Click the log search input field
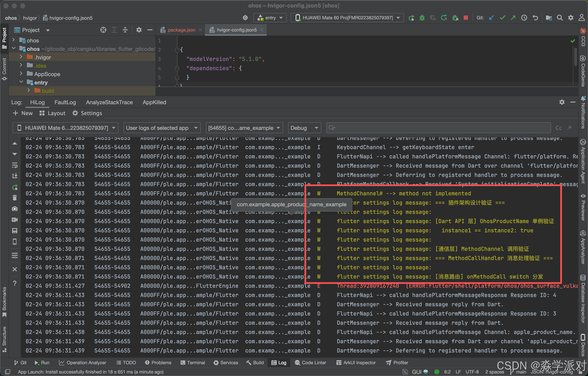This screenshot has width=588, height=376. click(x=440, y=128)
